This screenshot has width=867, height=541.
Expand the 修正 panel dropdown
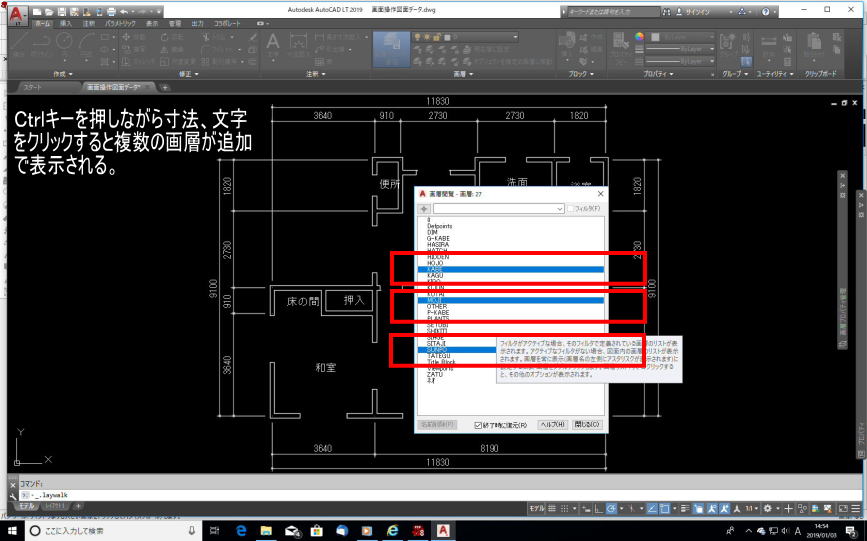(188, 74)
